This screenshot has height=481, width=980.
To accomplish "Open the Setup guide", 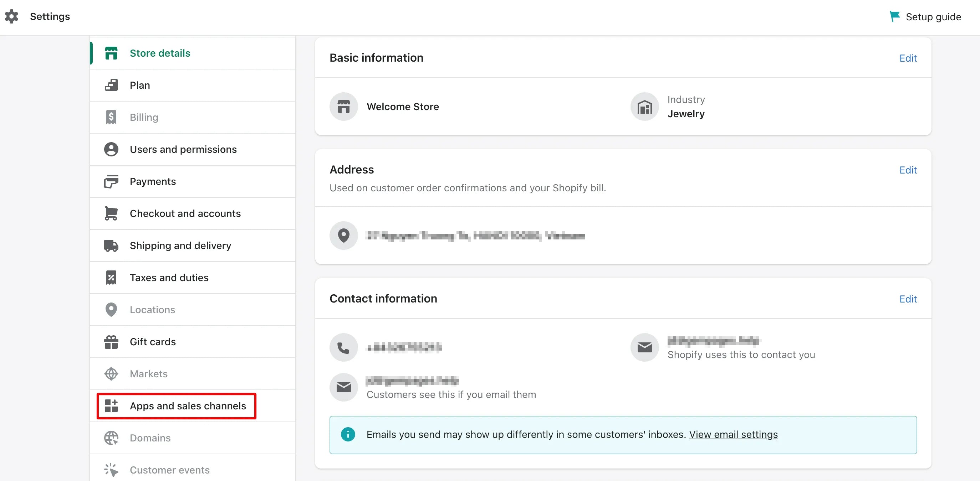I will tap(925, 17).
